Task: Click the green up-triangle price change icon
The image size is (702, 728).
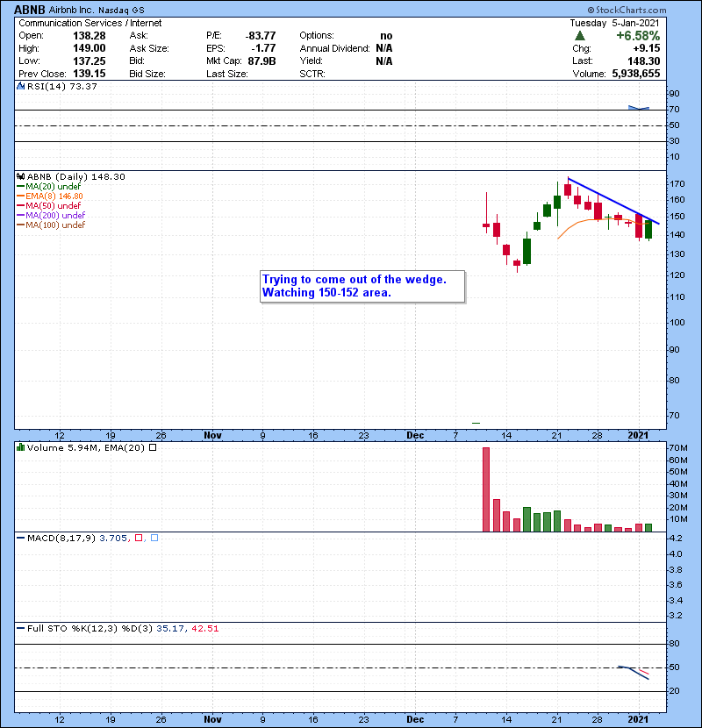Action: click(579, 36)
